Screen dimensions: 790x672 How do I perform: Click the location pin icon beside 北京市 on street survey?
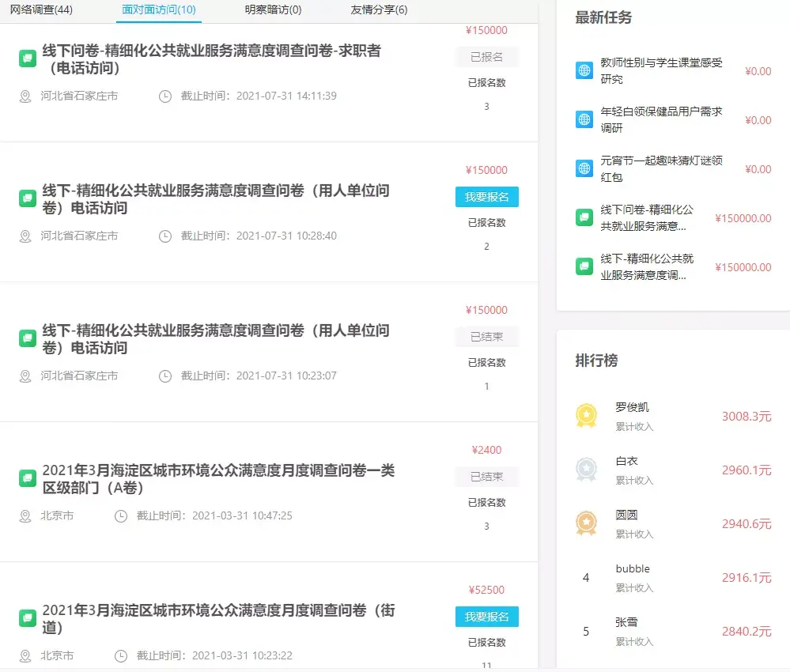pyautogui.click(x=25, y=655)
